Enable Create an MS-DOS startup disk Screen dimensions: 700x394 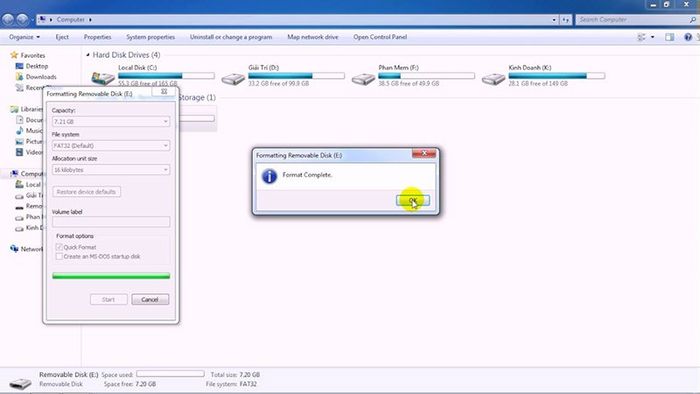coord(59,256)
